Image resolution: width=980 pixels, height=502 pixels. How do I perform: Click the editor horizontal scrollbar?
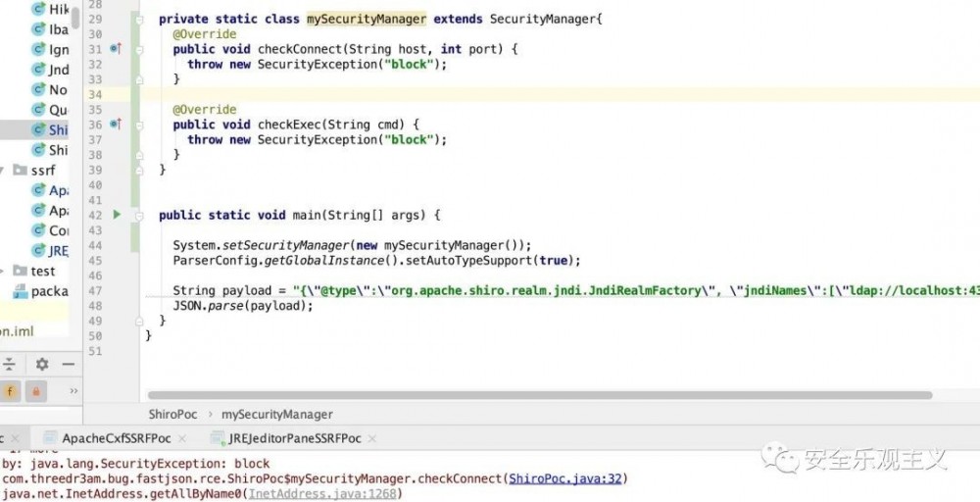539,395
